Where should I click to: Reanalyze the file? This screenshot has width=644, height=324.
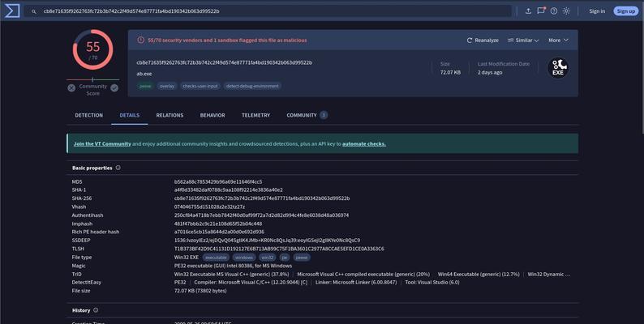click(483, 40)
